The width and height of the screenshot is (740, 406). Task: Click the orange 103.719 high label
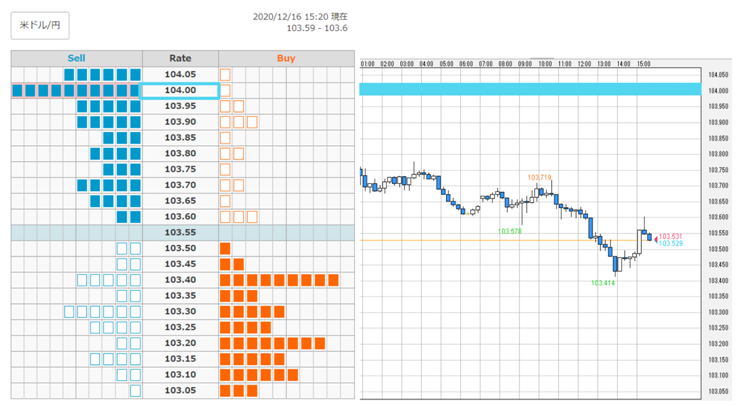click(x=539, y=178)
